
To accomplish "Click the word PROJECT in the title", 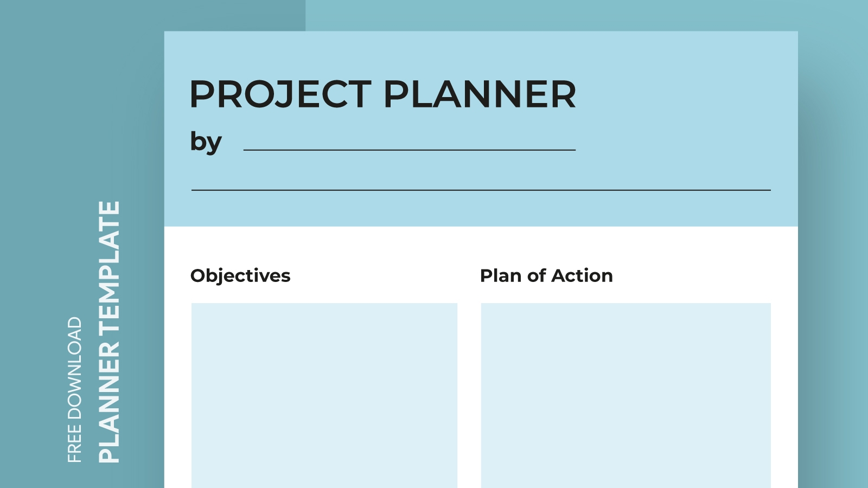I will click(280, 94).
